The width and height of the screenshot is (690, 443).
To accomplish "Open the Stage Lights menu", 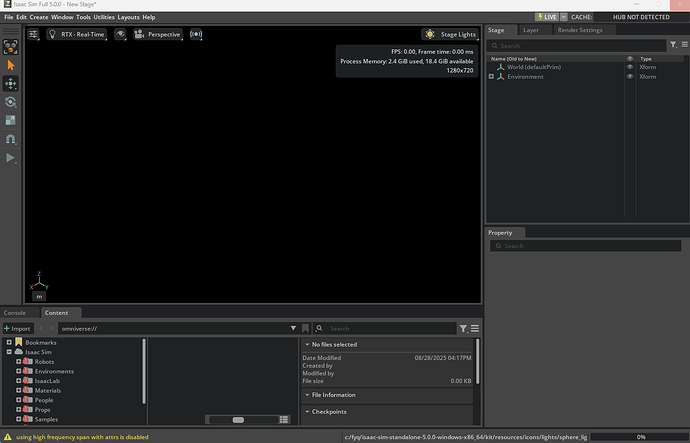I will (x=450, y=34).
